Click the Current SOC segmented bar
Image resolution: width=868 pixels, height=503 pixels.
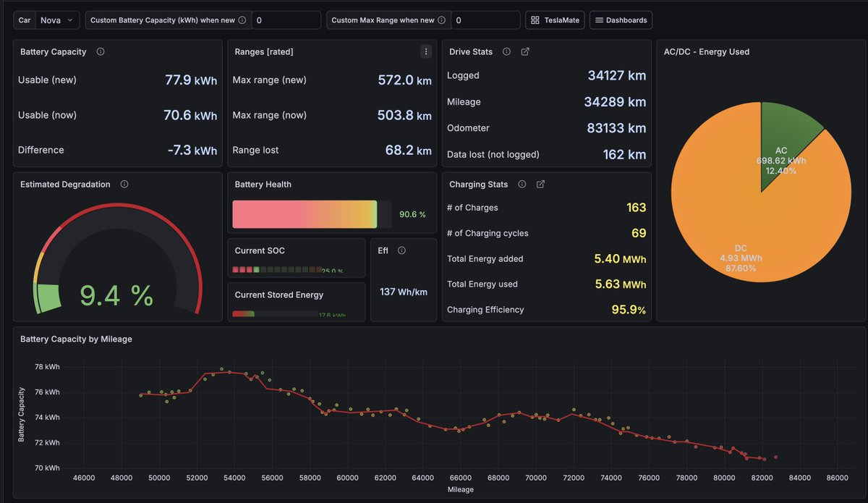point(276,270)
